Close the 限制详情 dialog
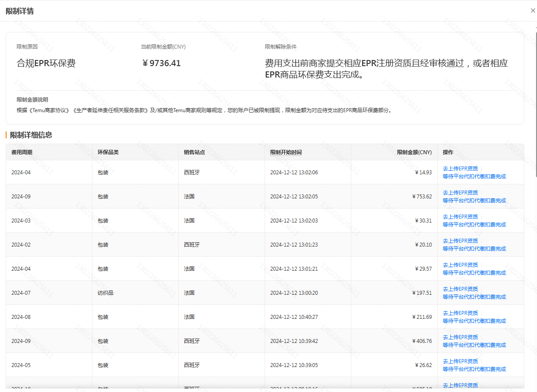Image resolution: width=537 pixels, height=392 pixels. pos(533,11)
